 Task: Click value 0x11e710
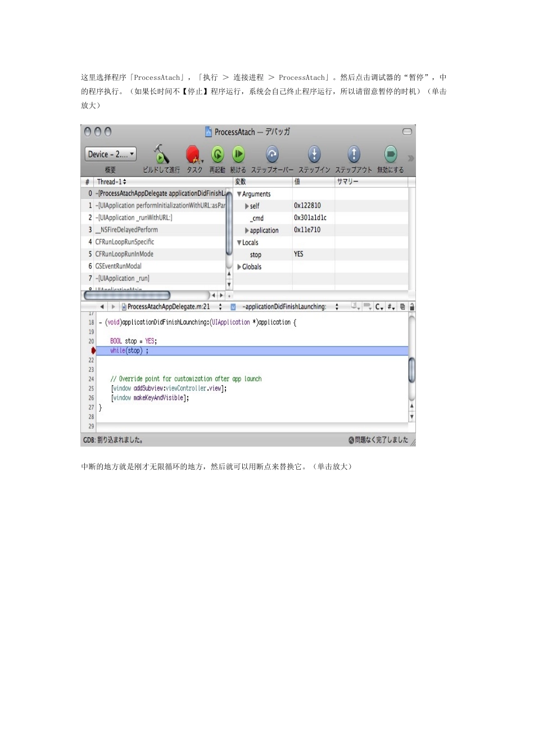[307, 230]
